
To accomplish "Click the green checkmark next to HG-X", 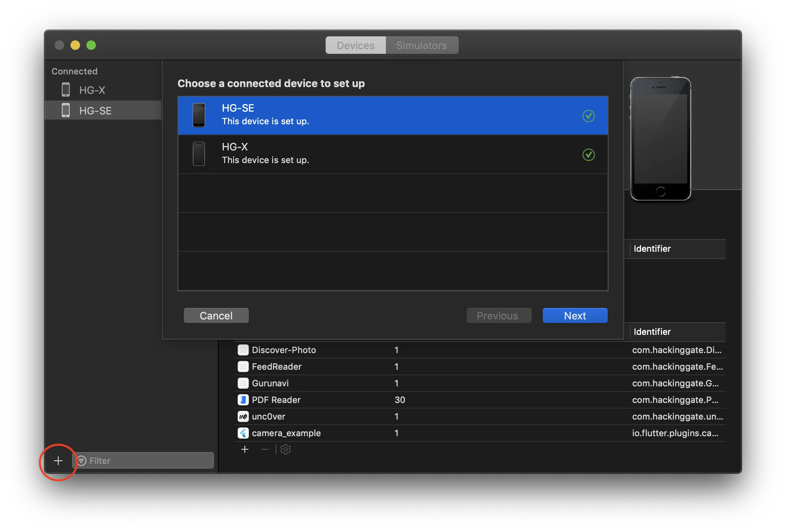I will pos(589,154).
